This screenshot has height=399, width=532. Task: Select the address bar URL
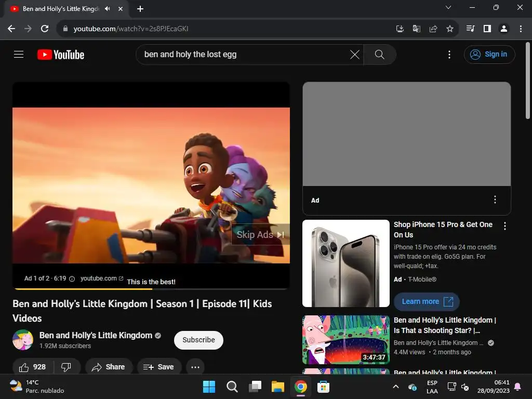coord(131,29)
